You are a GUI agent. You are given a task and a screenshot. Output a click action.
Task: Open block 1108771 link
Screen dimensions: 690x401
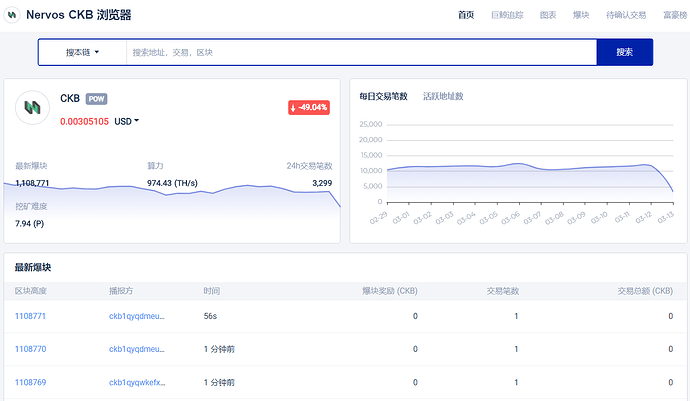(30, 316)
